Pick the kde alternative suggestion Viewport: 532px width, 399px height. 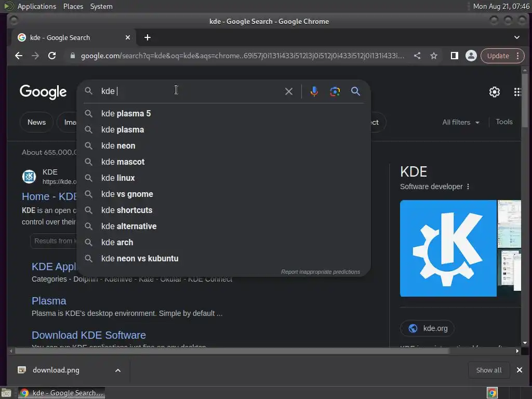[223, 227]
